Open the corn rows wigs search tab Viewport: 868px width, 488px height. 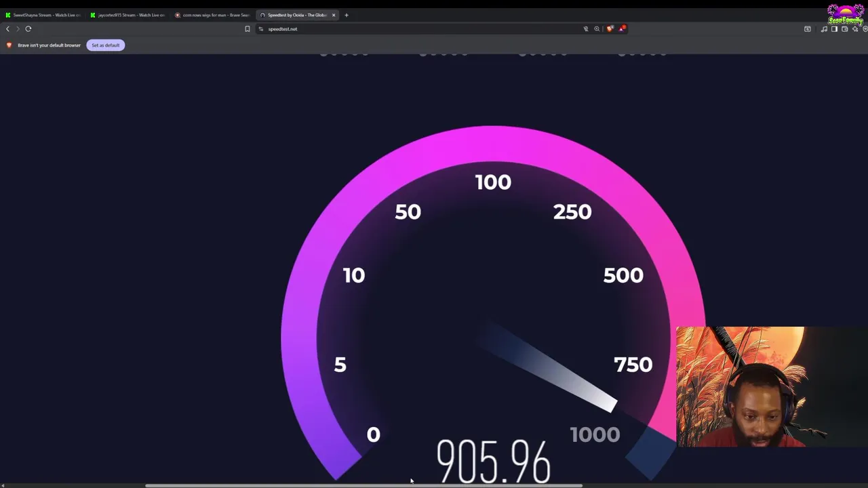pos(212,15)
